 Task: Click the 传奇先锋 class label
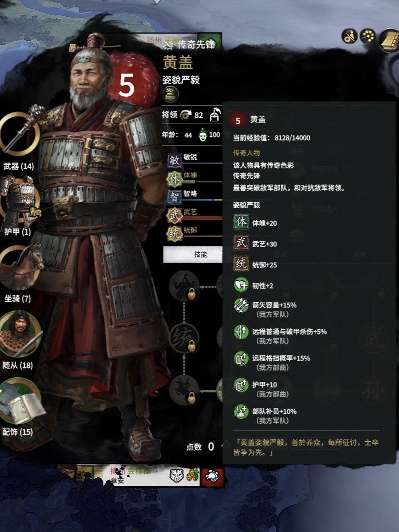196,44
